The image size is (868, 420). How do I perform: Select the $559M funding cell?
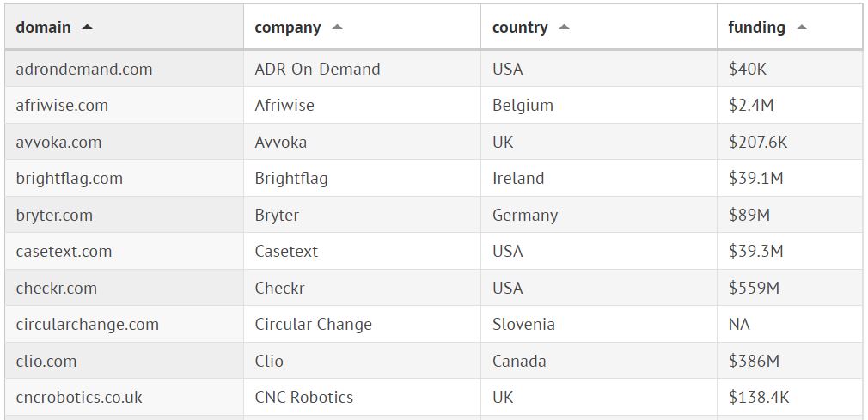[754, 288]
